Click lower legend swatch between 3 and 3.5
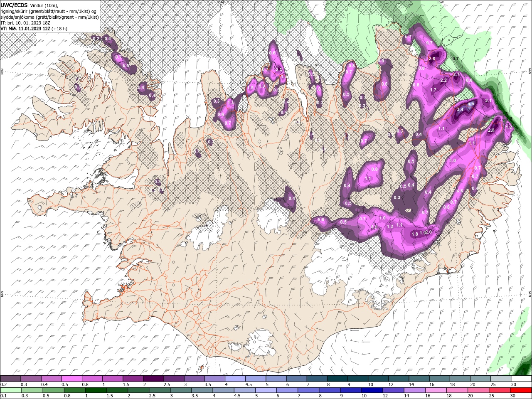532x399 pixels. [x=181, y=390]
